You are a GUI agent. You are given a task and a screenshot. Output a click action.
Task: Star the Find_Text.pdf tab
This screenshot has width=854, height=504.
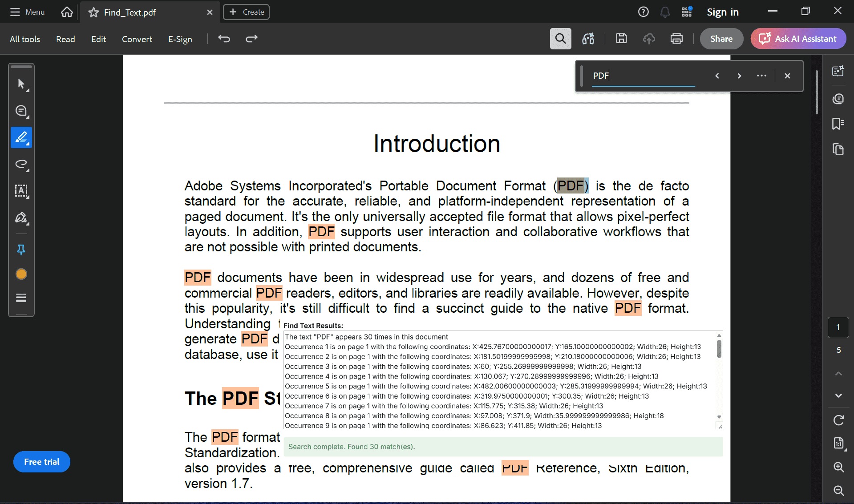click(x=93, y=12)
